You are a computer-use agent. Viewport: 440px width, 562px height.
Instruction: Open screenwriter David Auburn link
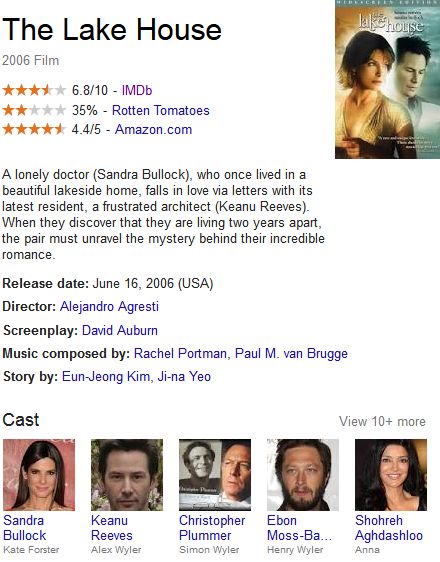[120, 330]
